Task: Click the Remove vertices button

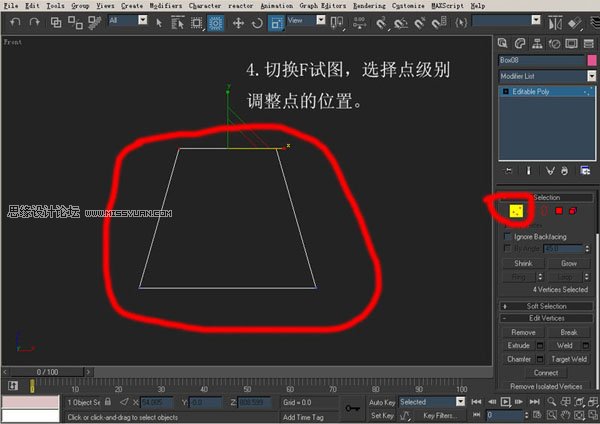Action: tap(523, 333)
